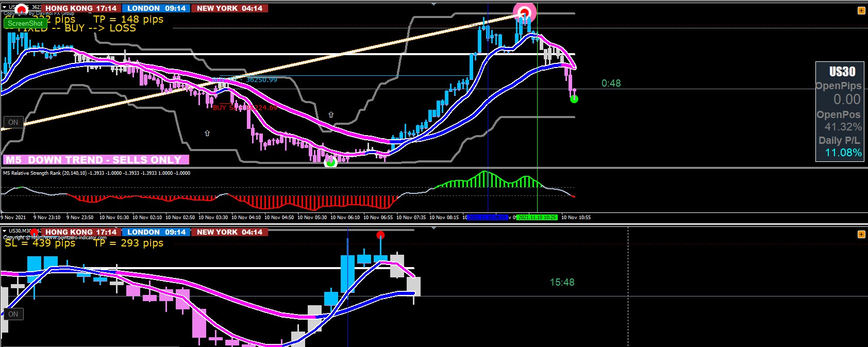Screen dimensions: 868x347
Task: Click the SL = 439 pips text
Action: [x=40, y=243]
